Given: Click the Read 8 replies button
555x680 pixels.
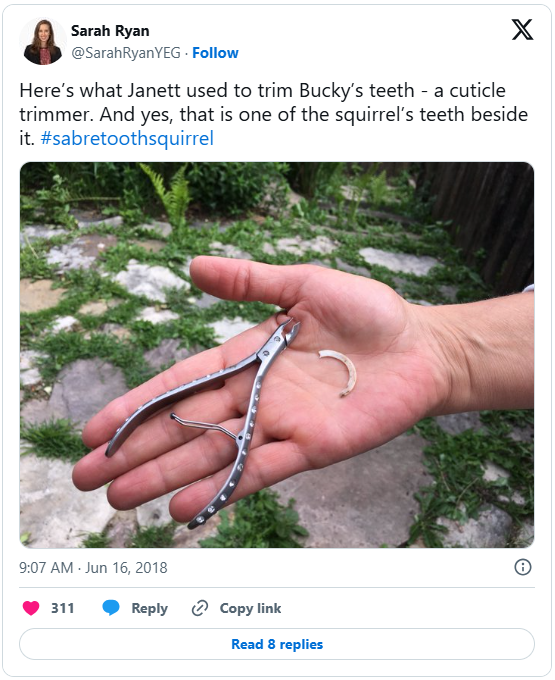Looking at the screenshot, I should pyautogui.click(x=277, y=644).
